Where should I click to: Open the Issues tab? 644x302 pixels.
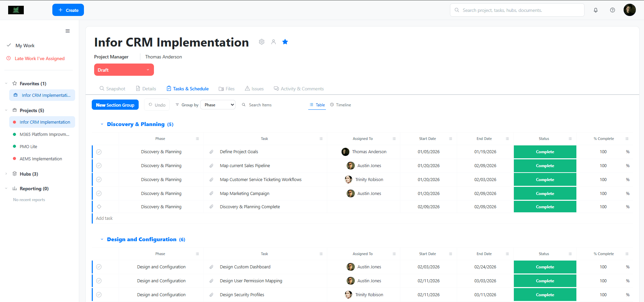(x=254, y=89)
